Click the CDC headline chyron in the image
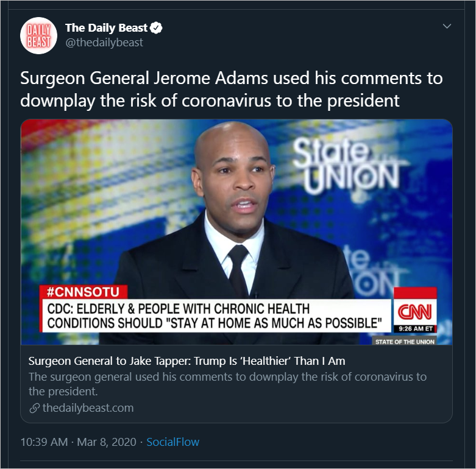 click(216, 316)
